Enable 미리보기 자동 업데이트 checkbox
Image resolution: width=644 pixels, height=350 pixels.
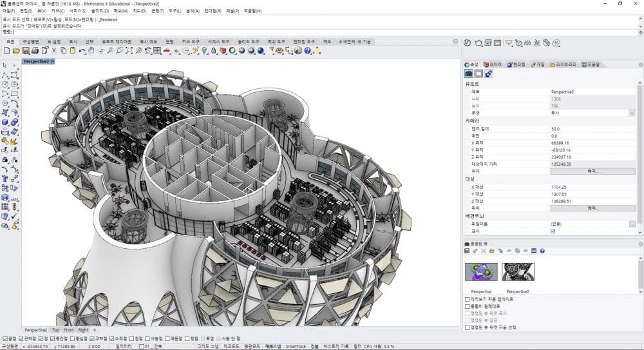(468, 299)
